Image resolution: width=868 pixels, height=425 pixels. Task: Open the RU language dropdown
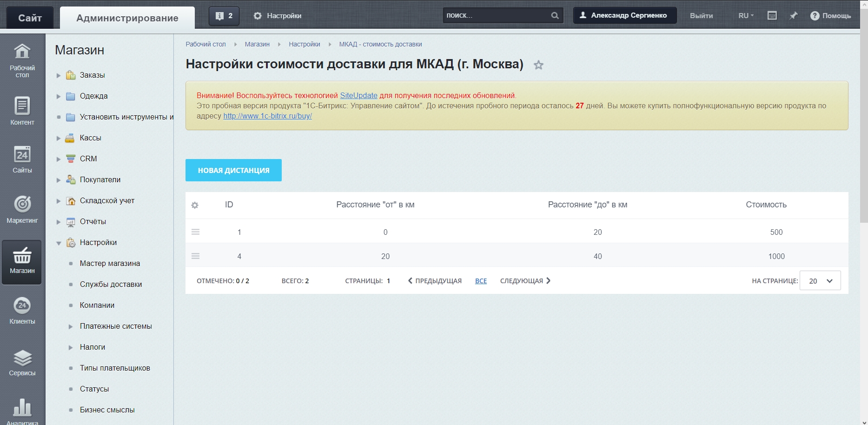click(x=746, y=16)
